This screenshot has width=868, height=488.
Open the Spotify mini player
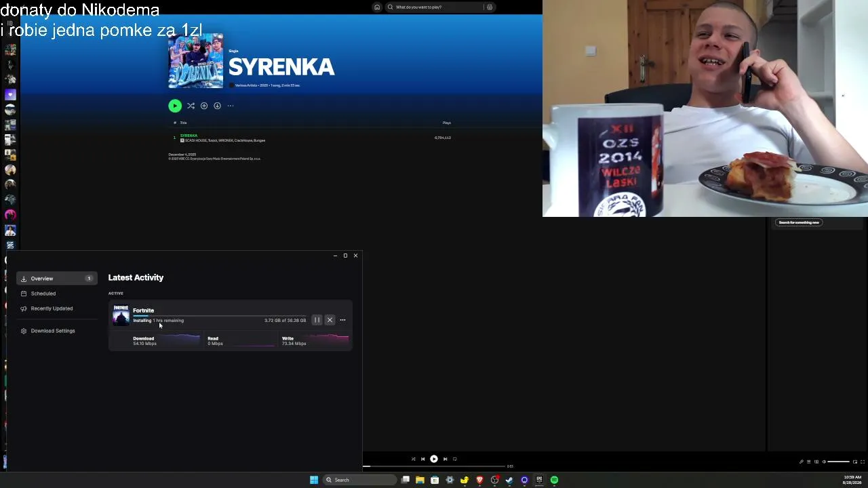(x=855, y=462)
